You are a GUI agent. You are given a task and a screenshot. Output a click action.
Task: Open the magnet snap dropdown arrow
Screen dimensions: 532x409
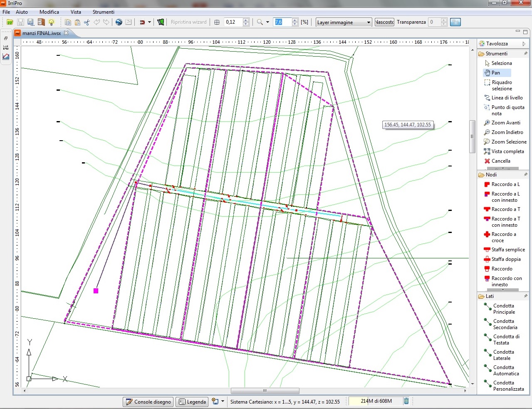(x=149, y=22)
